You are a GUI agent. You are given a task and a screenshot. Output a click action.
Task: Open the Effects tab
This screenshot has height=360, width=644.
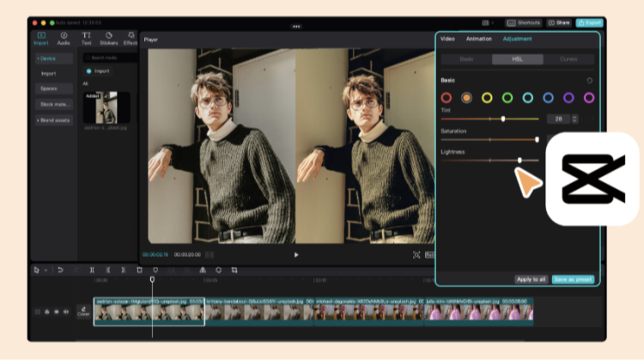point(131,39)
